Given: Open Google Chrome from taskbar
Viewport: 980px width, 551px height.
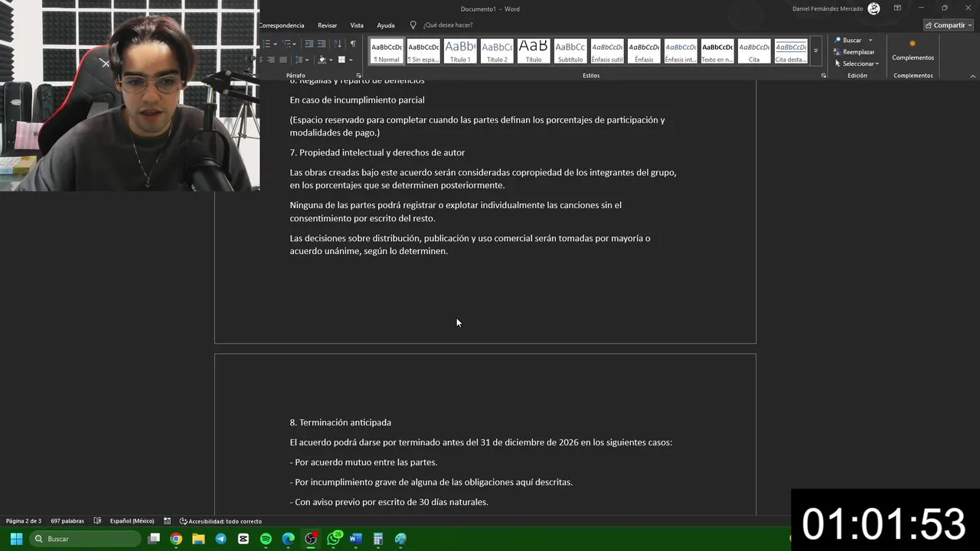Looking at the screenshot, I should pos(176,539).
